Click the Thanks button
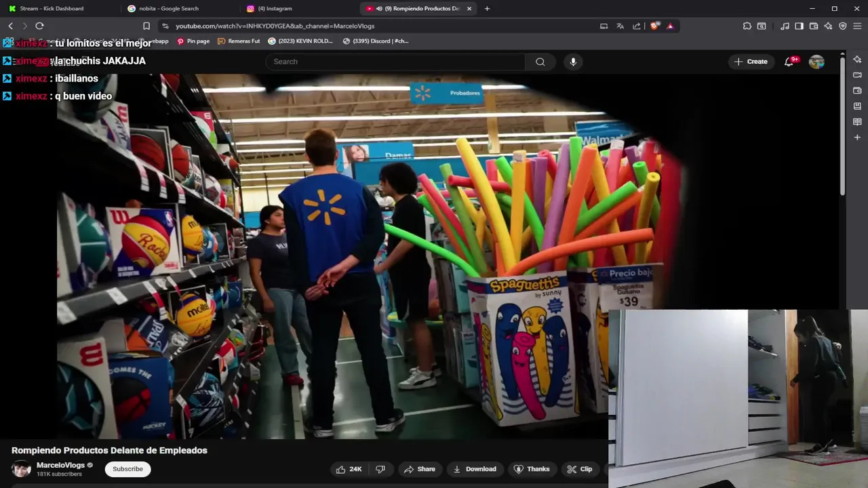868x488 pixels. (x=532, y=469)
